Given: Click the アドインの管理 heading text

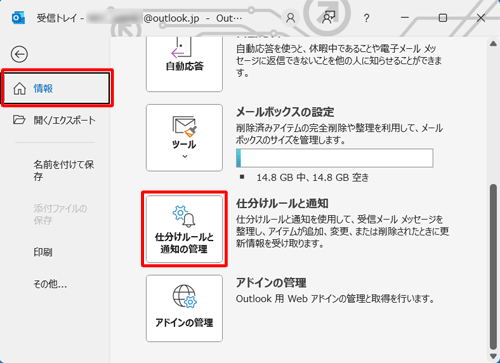Looking at the screenshot, I should pos(271,283).
